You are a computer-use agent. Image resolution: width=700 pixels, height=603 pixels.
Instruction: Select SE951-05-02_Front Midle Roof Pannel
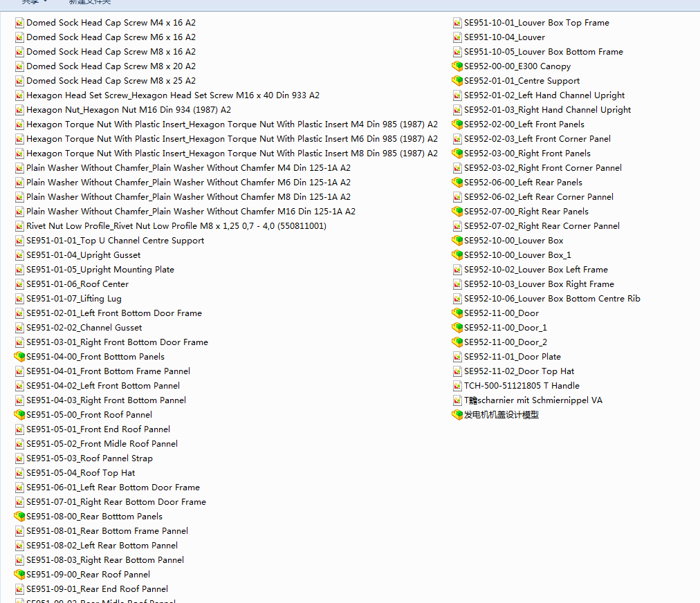pyautogui.click(x=102, y=444)
